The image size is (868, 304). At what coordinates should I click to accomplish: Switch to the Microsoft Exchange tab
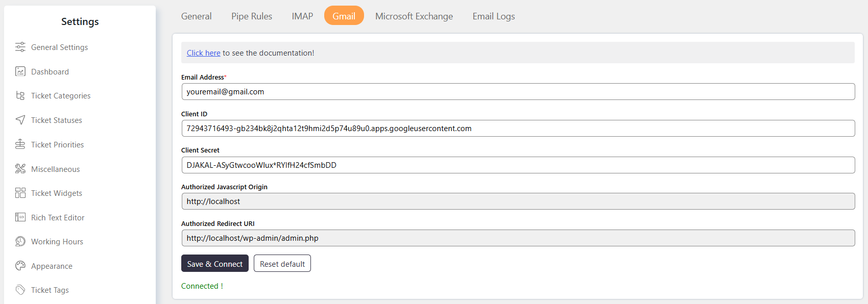point(414,16)
